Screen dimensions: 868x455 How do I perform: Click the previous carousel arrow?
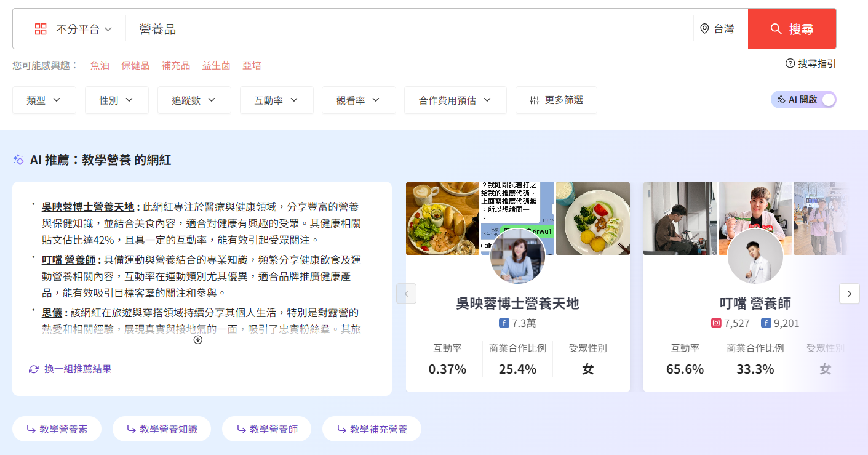(407, 293)
